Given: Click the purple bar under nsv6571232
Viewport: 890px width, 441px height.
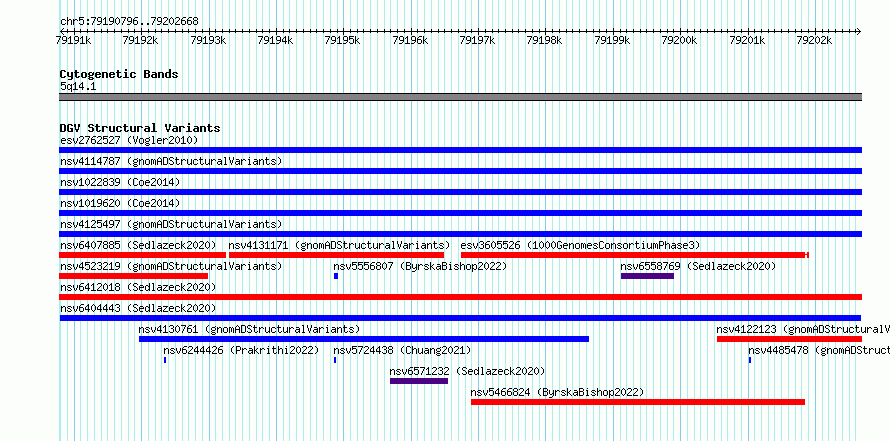Looking at the screenshot, I should tap(419, 381).
